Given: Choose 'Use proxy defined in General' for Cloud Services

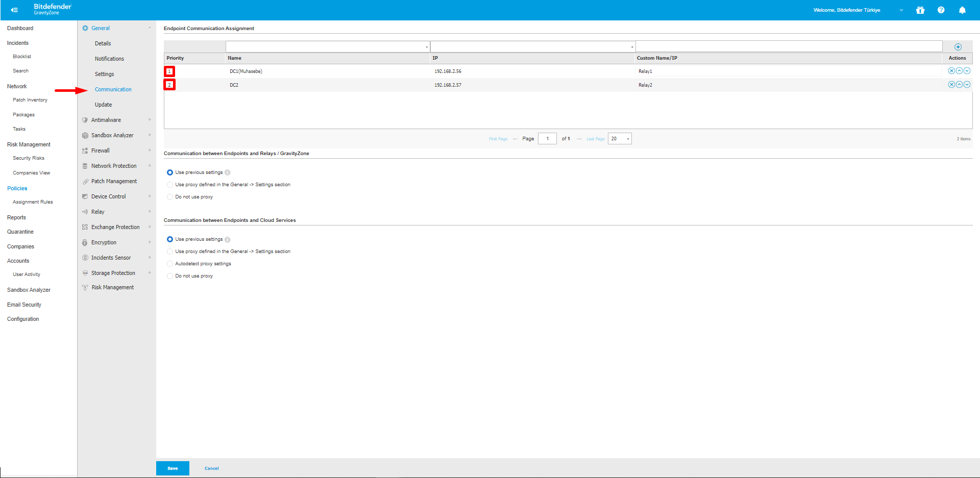Looking at the screenshot, I should (x=170, y=251).
